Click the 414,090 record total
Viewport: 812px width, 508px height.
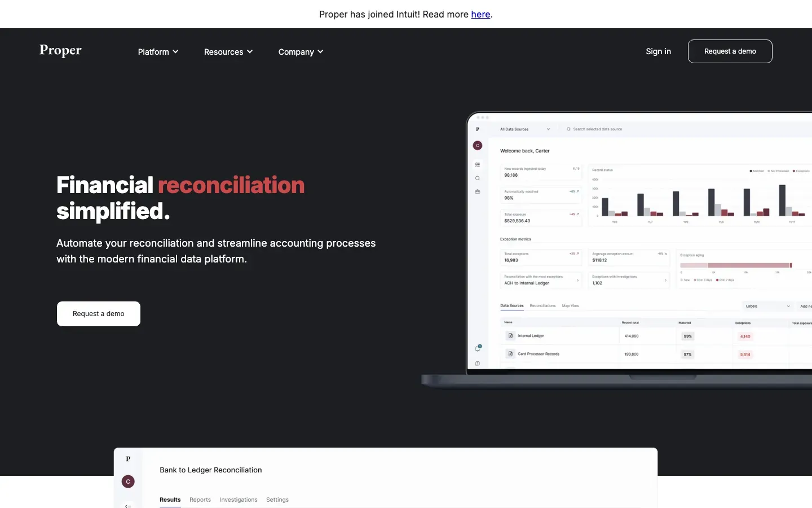coord(632,336)
